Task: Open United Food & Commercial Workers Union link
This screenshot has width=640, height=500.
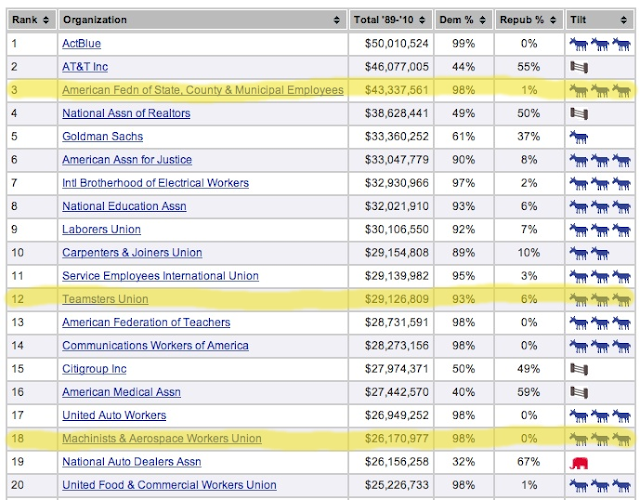Action: pyautogui.click(x=169, y=485)
